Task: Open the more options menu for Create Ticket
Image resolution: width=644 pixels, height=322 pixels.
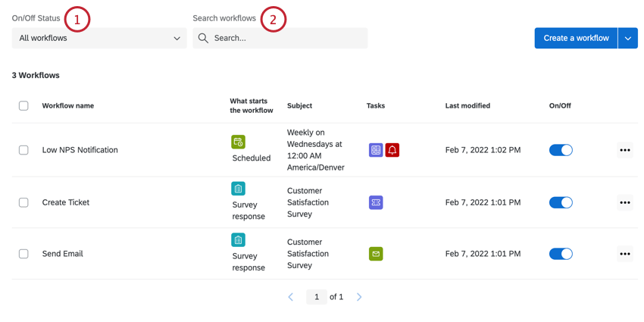Action: 624,202
